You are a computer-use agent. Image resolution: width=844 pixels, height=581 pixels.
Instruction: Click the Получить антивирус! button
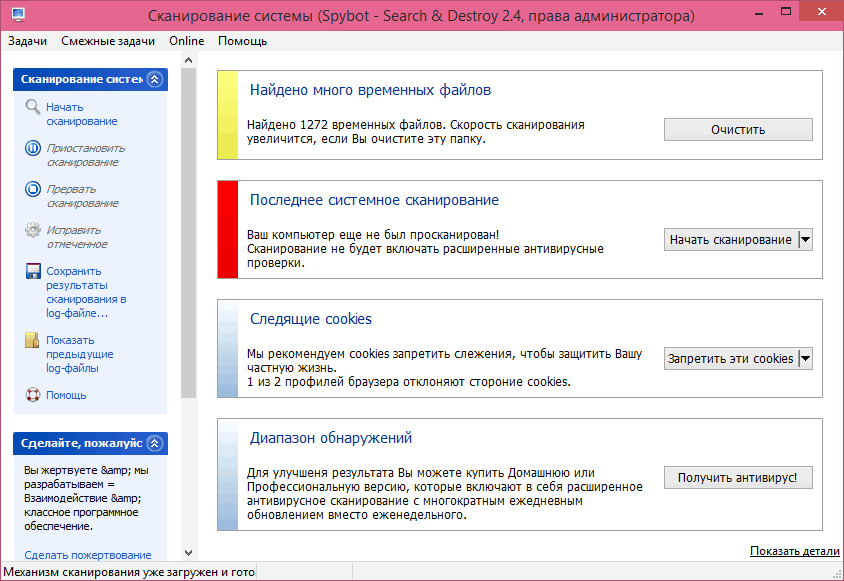point(738,478)
